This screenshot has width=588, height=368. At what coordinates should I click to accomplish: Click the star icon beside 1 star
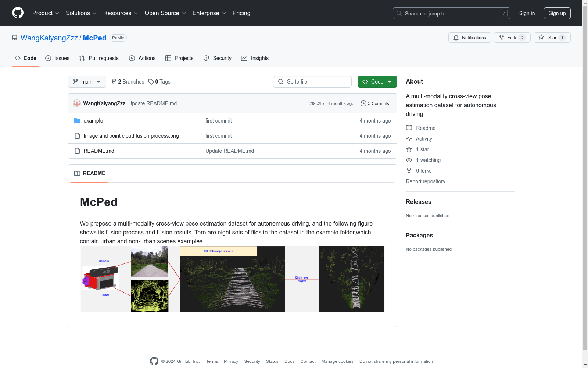pyautogui.click(x=409, y=149)
